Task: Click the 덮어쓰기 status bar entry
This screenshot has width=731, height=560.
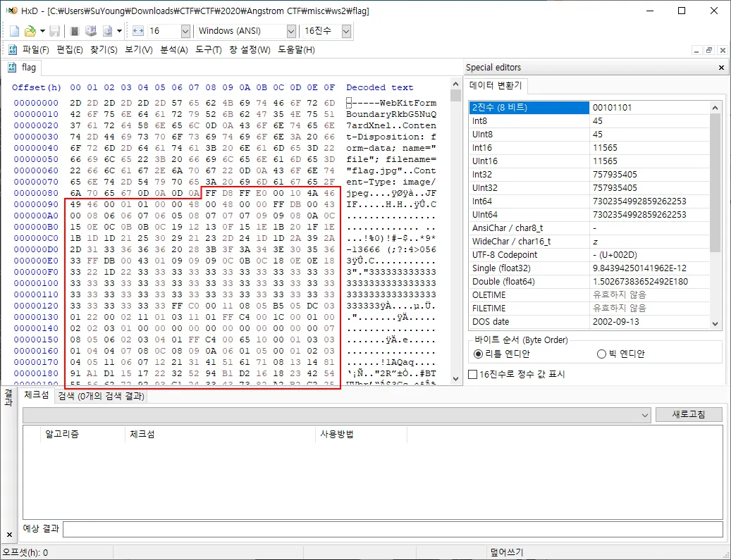Action: (x=507, y=552)
